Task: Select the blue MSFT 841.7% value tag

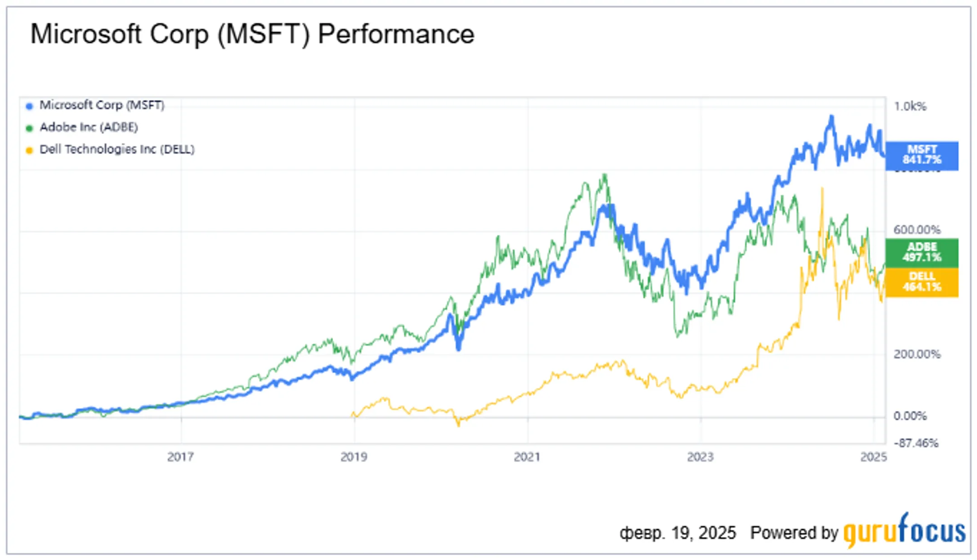Action: pyautogui.click(x=922, y=155)
